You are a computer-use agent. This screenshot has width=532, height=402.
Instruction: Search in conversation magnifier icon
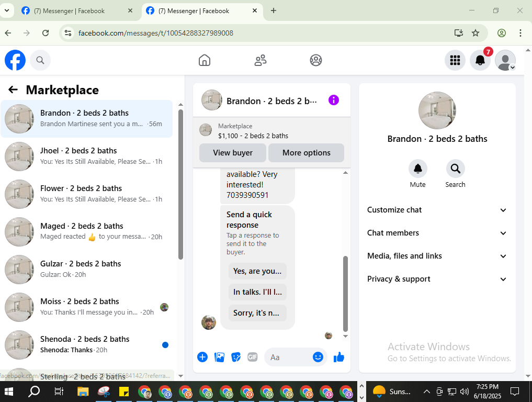pos(455,169)
